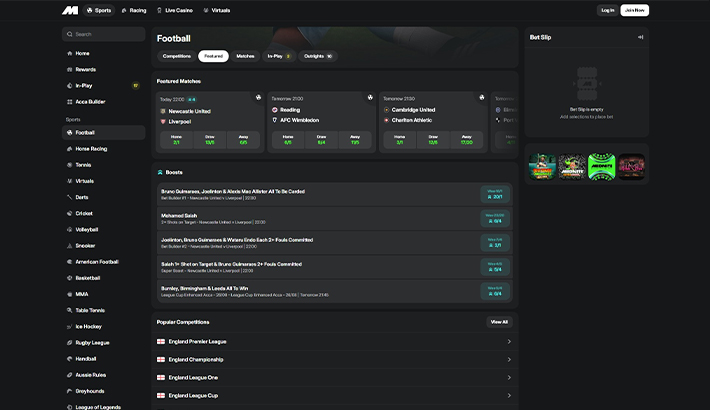Click the Log In button
This screenshot has width=710, height=410.
608,10
